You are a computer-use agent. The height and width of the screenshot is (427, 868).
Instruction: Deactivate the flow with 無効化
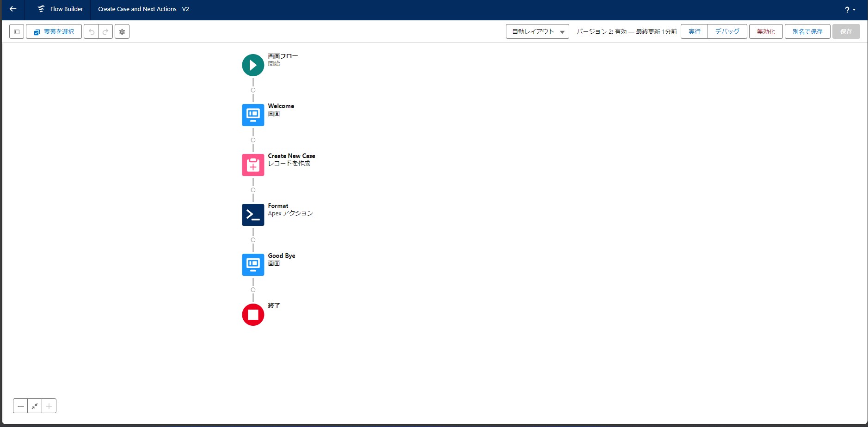(x=766, y=31)
